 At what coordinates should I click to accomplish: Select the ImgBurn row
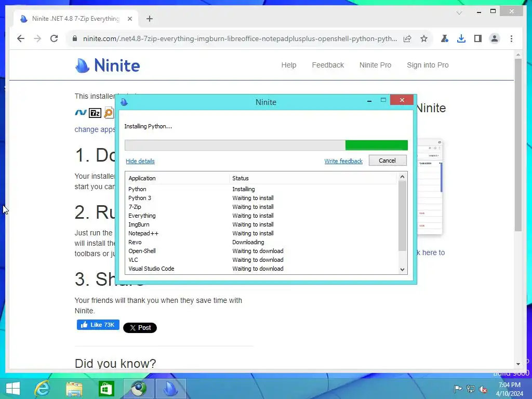[262, 224]
